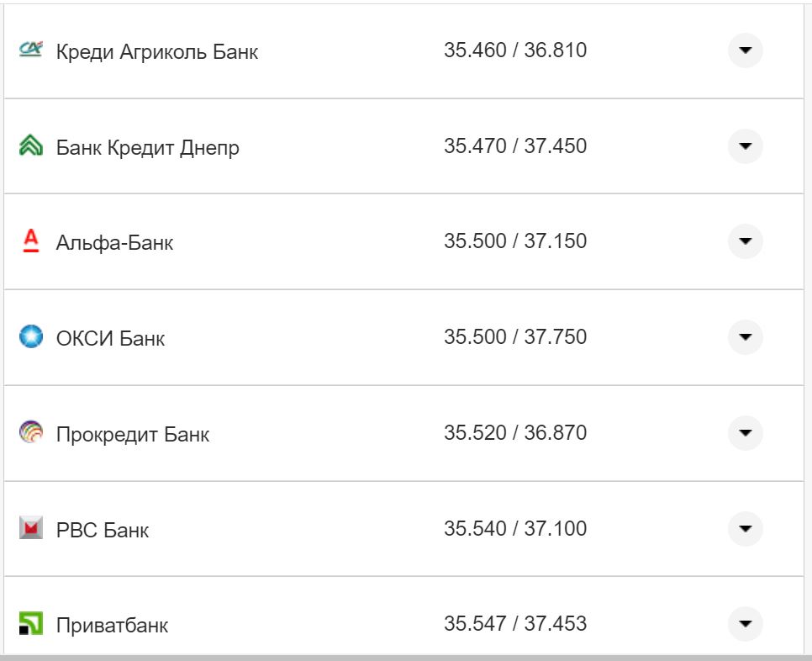The image size is (812, 661).
Task: Toggle the РВС Банк dropdown arrow
Action: 745,529
